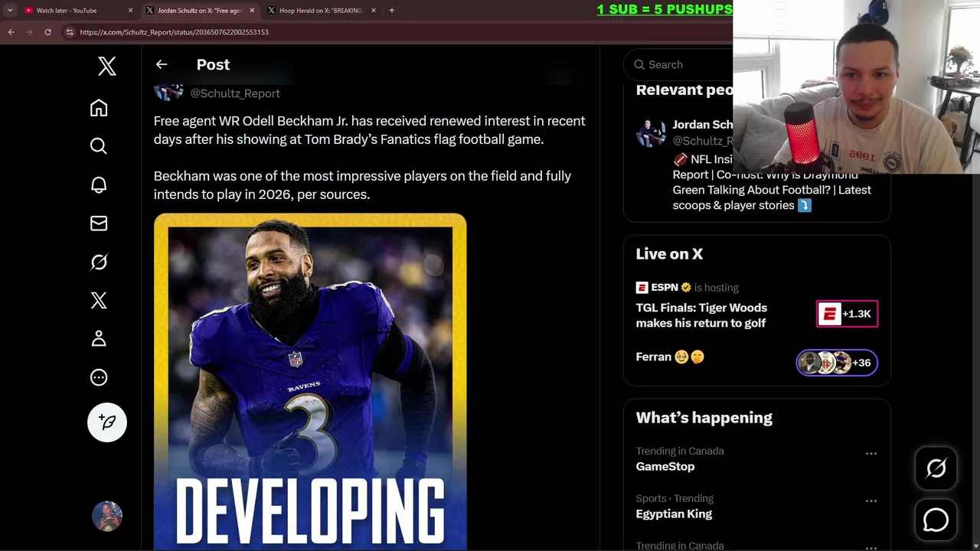Open @Schultz_Report handle in post header

click(235, 93)
